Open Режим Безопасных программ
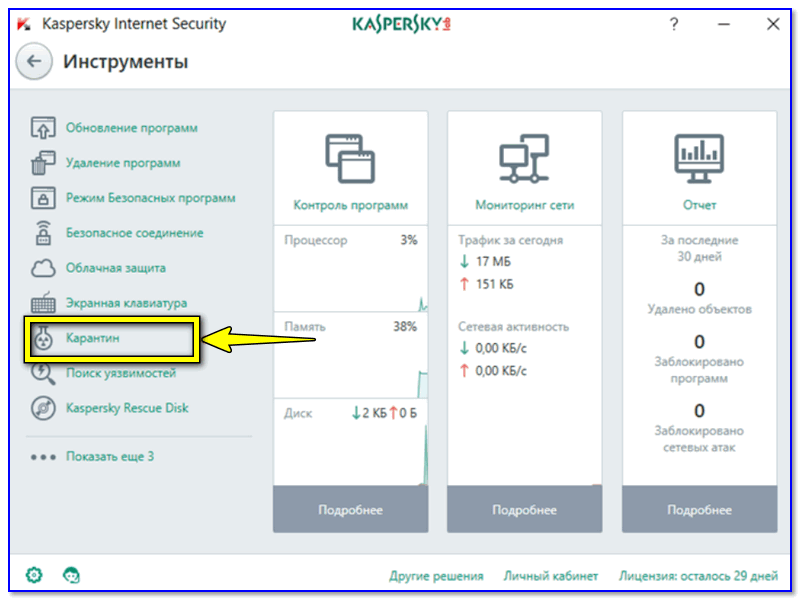Image resolution: width=800 pixels, height=600 pixels. [x=151, y=198]
